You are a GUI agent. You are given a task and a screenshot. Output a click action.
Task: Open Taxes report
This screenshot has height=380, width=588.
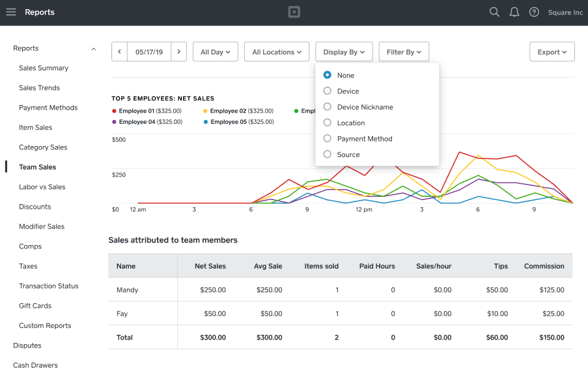(x=28, y=266)
